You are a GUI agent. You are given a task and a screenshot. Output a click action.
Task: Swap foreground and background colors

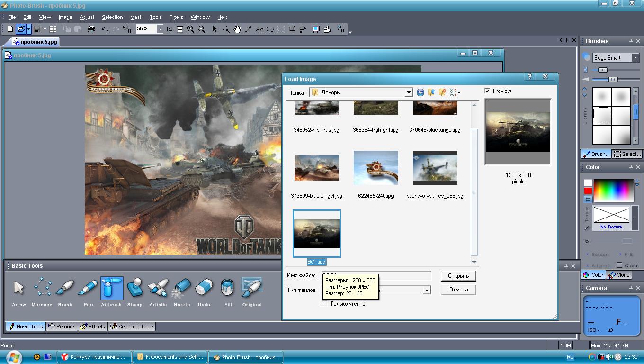588,200
